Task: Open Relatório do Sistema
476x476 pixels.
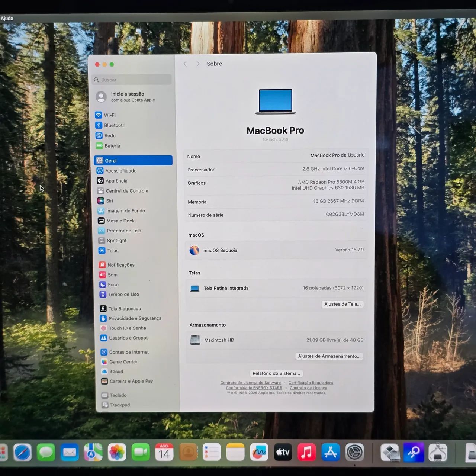Action: point(276,373)
